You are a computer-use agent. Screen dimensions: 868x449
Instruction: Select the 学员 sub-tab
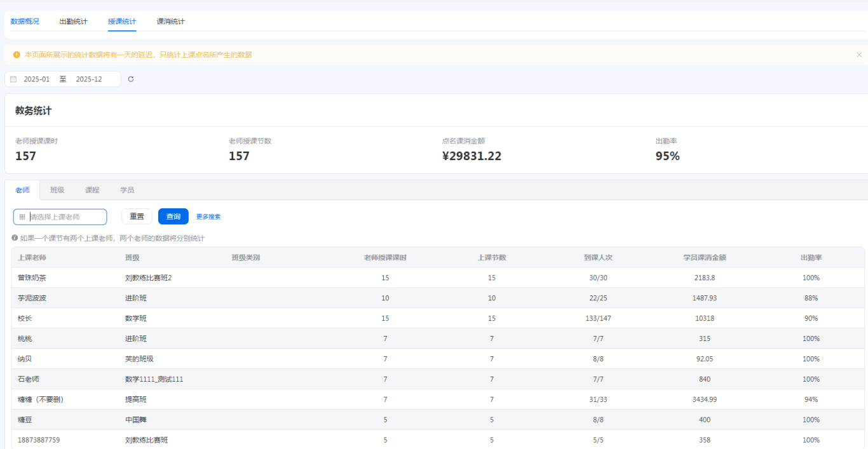127,190
